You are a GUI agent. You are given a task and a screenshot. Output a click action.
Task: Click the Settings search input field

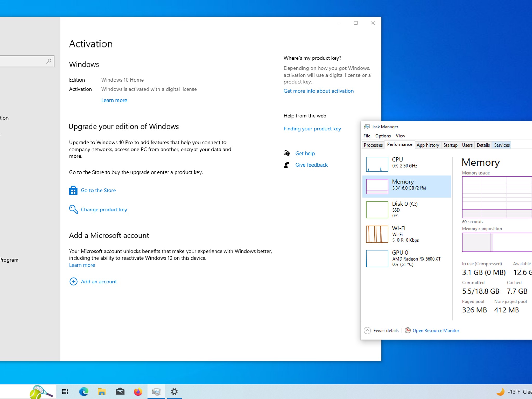coord(25,61)
